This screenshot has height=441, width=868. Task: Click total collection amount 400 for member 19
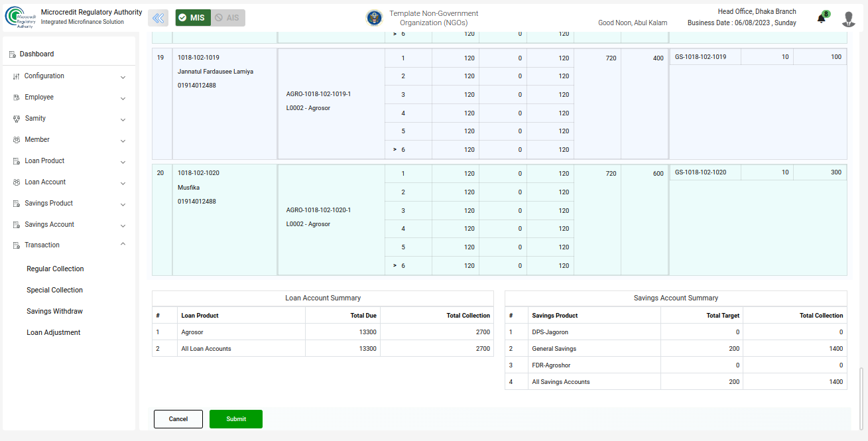658,58
